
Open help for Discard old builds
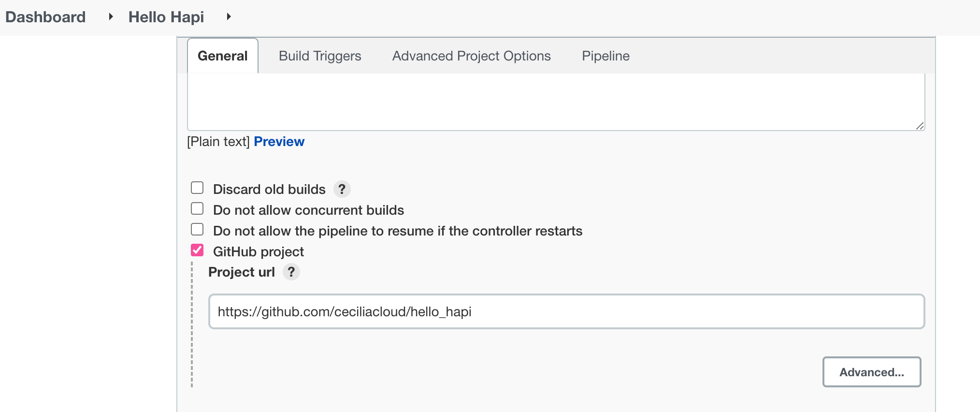(342, 189)
